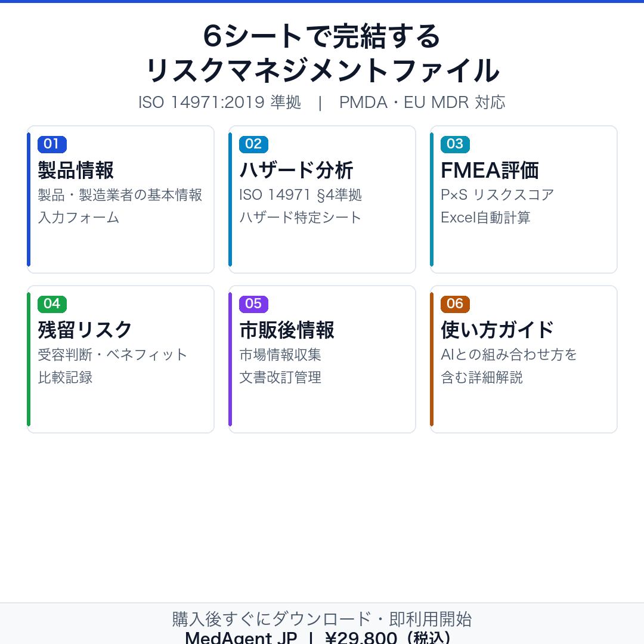
Task: Open the 製品情報 card title
Action: pos(76,171)
